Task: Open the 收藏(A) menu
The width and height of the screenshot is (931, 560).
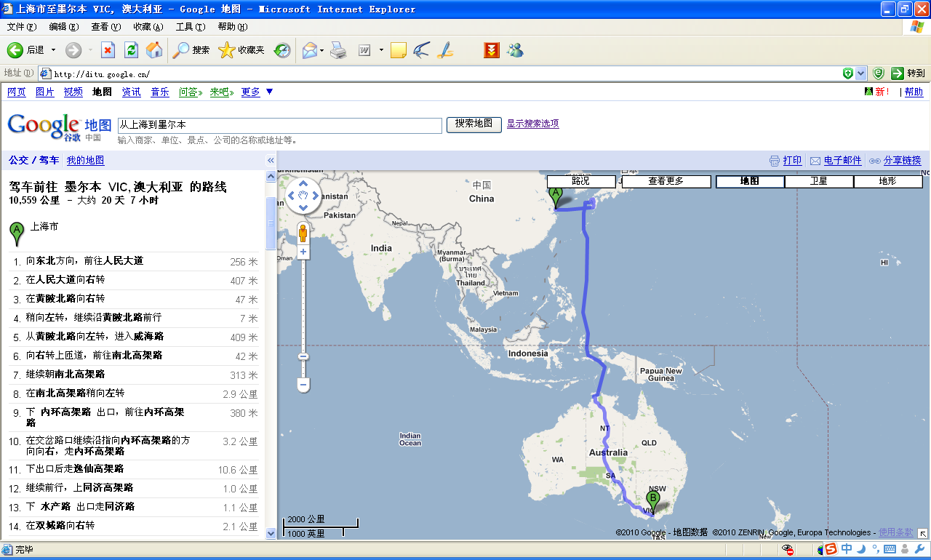Action: click(x=148, y=27)
